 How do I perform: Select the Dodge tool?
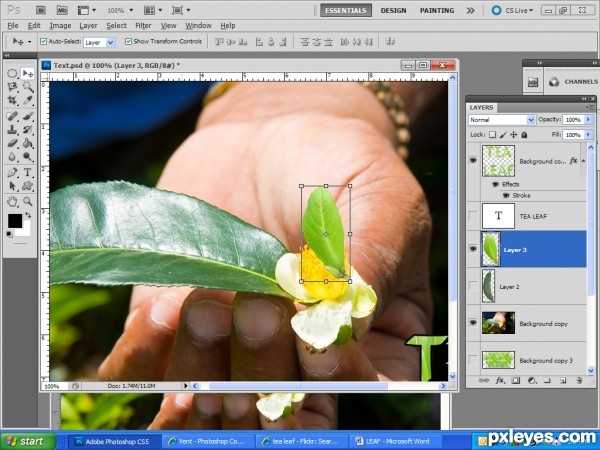click(28, 157)
